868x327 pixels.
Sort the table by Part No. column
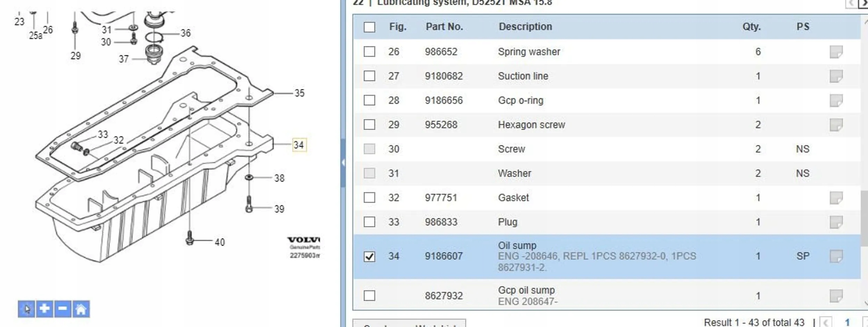pyautogui.click(x=444, y=27)
